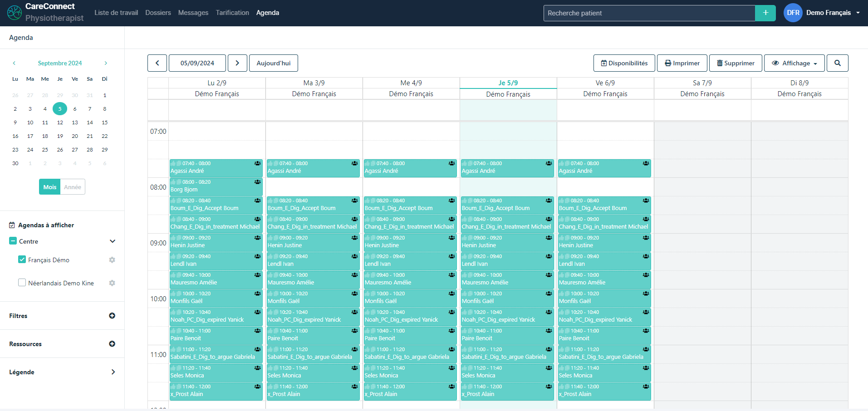Viewport: 868px width, 411px height.
Task: Select the Sa 7/9 column header
Action: click(x=702, y=83)
